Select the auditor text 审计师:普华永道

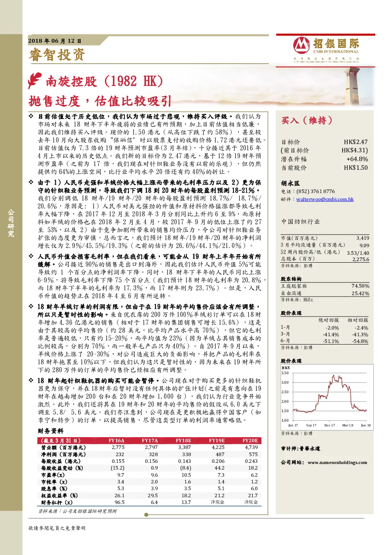[300, 449]
